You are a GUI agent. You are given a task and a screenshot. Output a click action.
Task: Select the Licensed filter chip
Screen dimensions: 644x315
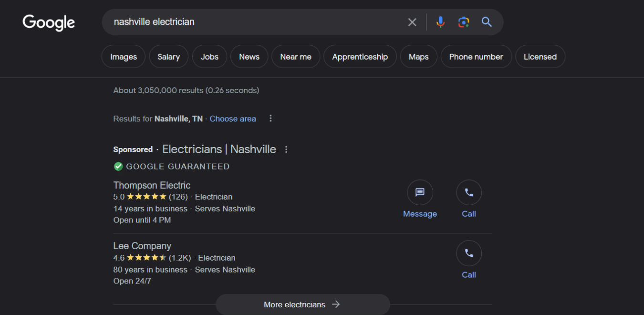click(540, 57)
